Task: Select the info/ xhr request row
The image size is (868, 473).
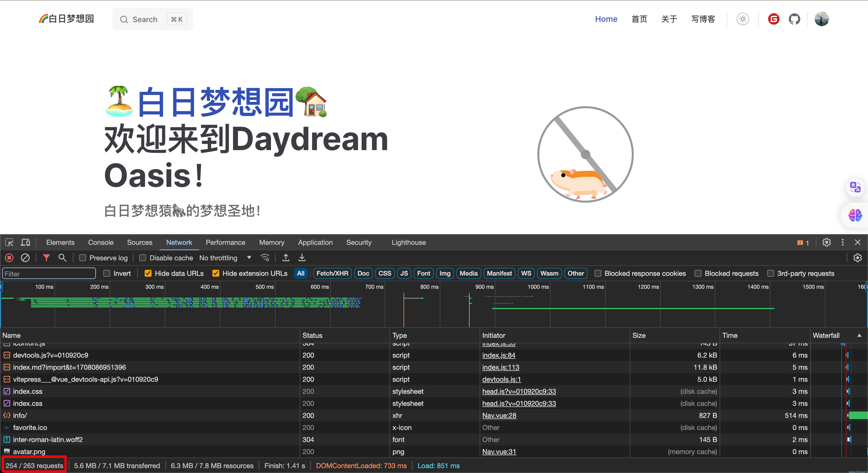Action: [434, 416]
